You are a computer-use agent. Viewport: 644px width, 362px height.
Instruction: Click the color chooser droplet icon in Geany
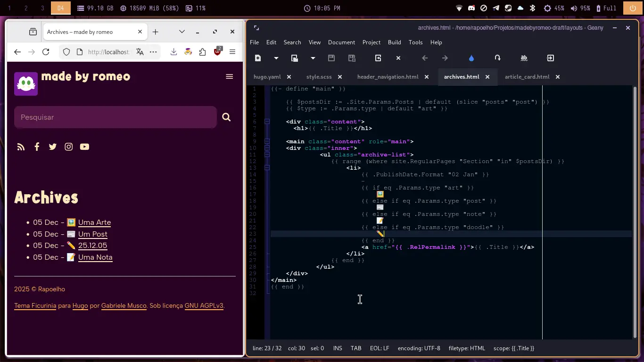click(471, 58)
